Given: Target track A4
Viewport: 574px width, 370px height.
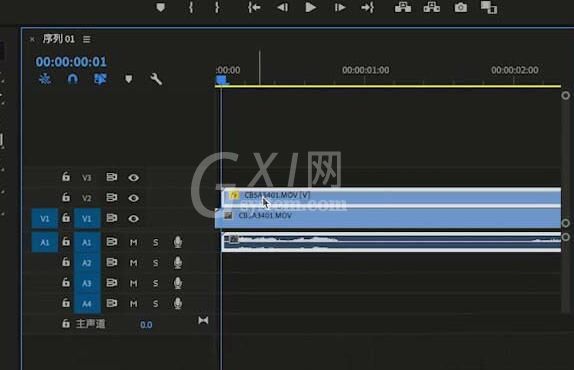Looking at the screenshot, I should point(87,304).
